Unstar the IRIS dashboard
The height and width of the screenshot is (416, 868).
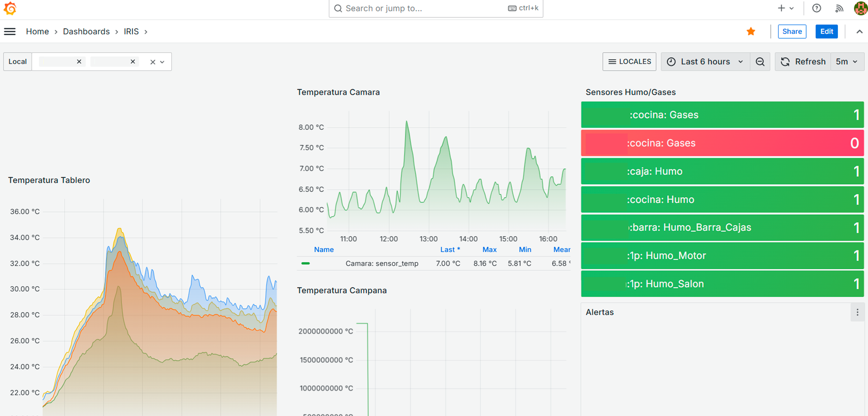[x=751, y=32]
